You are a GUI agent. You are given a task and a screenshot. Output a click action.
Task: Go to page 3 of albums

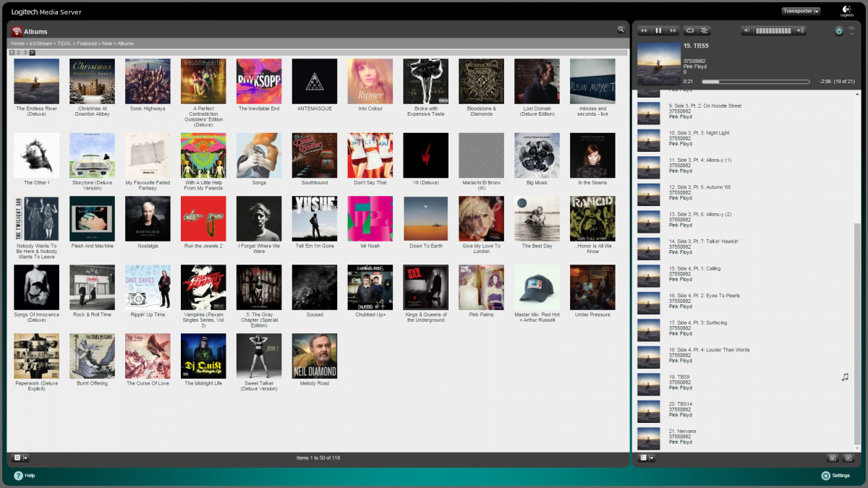25,53
